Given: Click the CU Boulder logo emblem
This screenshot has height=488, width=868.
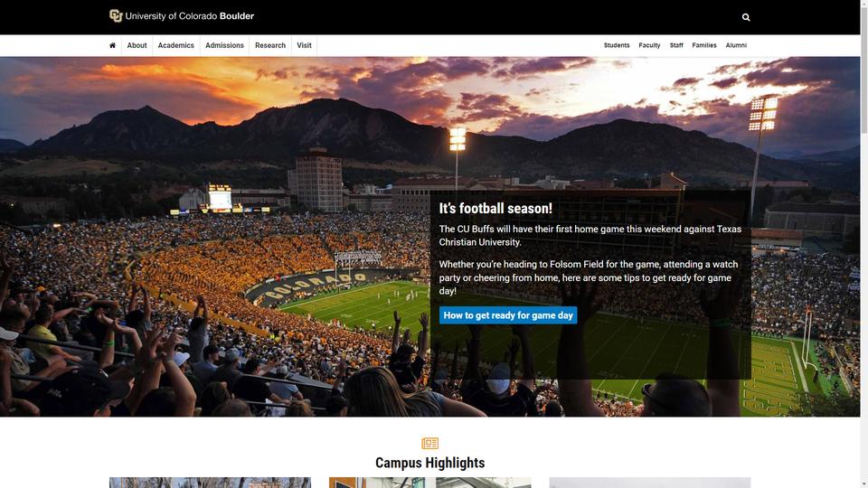Looking at the screenshot, I should click(116, 16).
